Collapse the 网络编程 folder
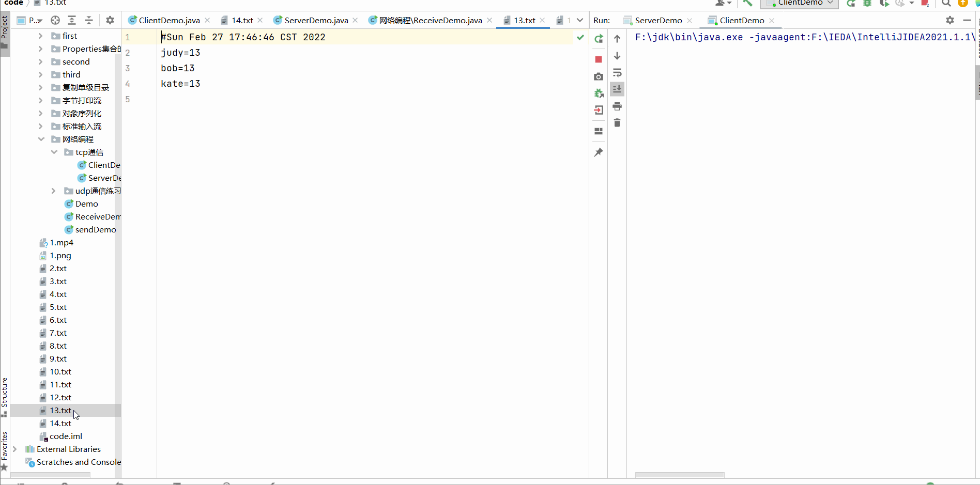The height and width of the screenshot is (485, 980). pos(41,139)
